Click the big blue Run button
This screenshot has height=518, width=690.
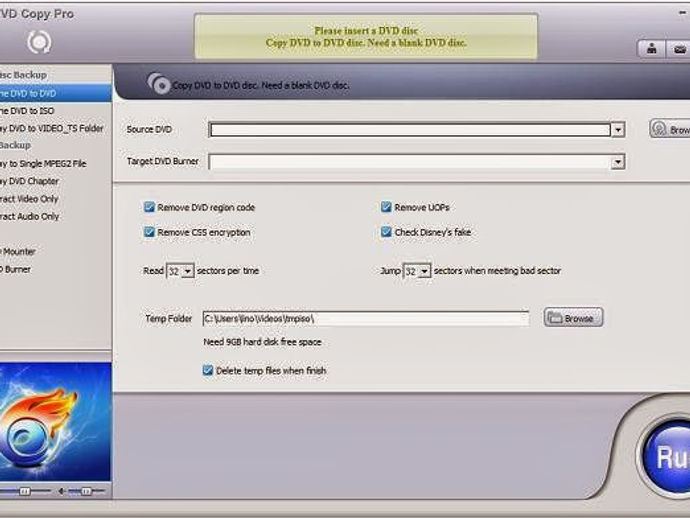[x=665, y=457]
